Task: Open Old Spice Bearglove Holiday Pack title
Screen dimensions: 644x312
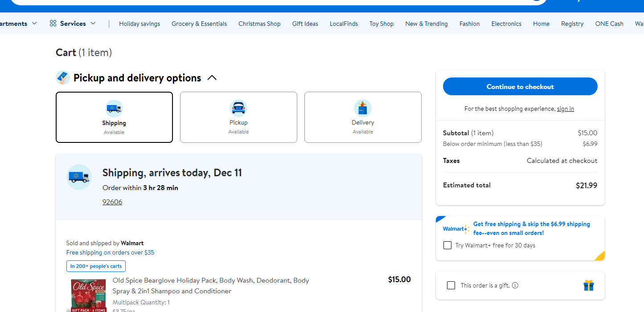Action: click(211, 286)
